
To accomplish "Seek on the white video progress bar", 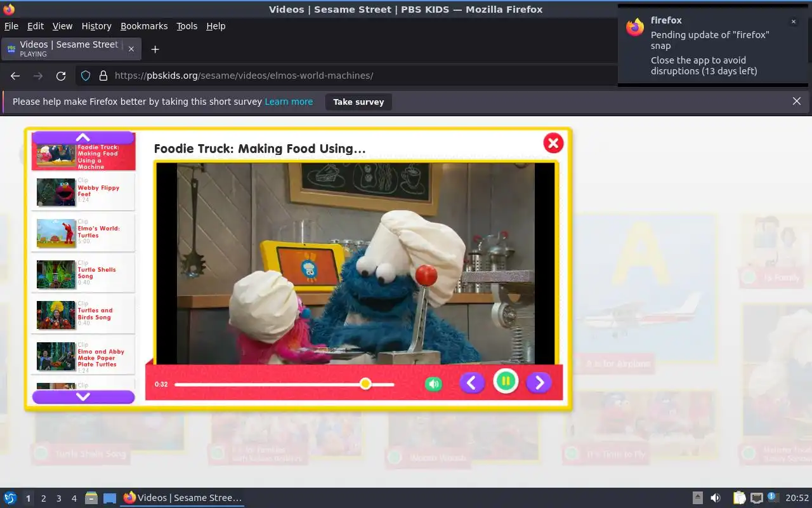I will pos(284,384).
